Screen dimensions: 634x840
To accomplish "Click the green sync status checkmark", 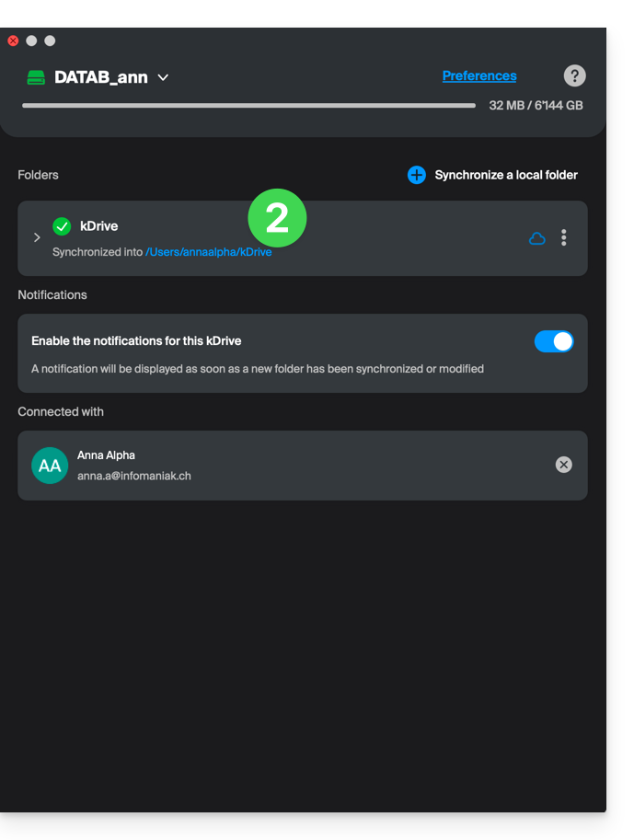I will (62, 226).
